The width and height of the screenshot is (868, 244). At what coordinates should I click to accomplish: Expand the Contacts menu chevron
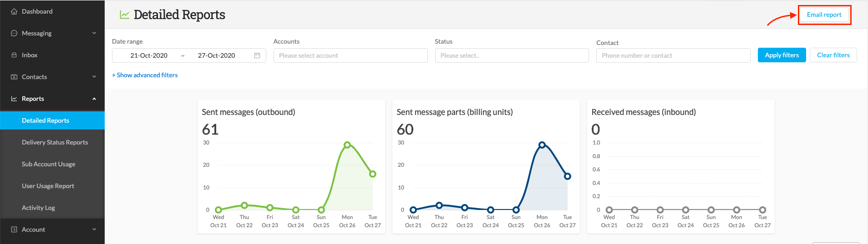tap(94, 77)
